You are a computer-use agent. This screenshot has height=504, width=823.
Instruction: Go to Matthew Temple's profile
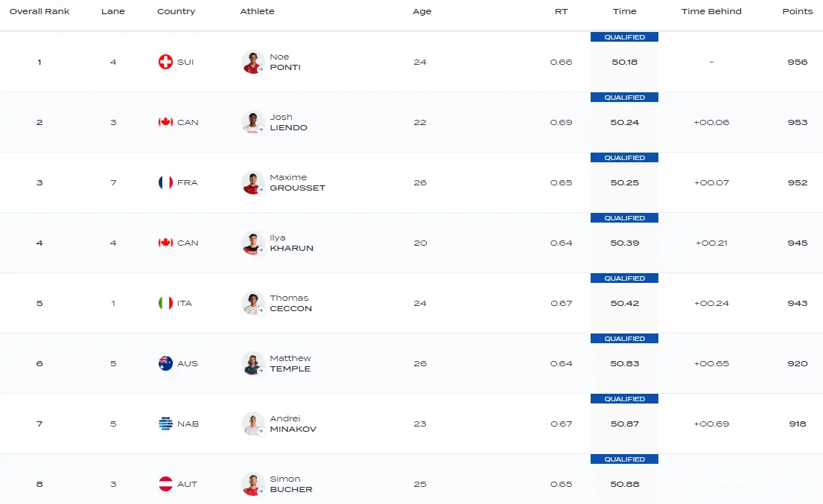click(290, 363)
